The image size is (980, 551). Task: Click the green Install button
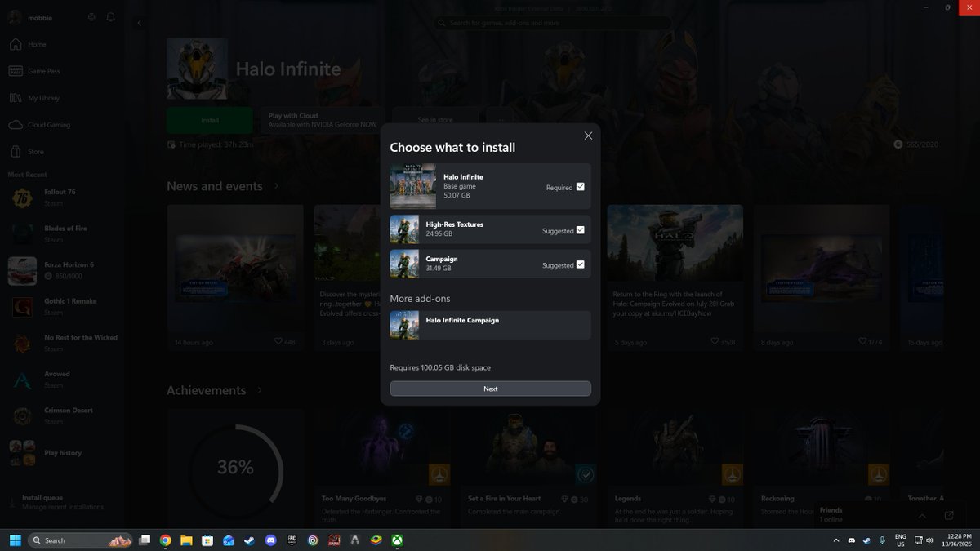(210, 120)
